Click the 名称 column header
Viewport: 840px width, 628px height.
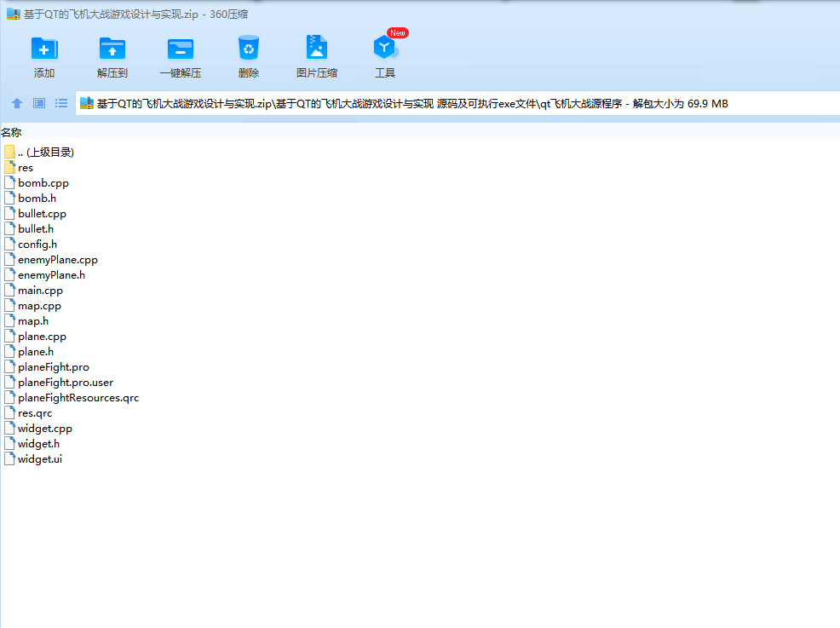[11, 132]
